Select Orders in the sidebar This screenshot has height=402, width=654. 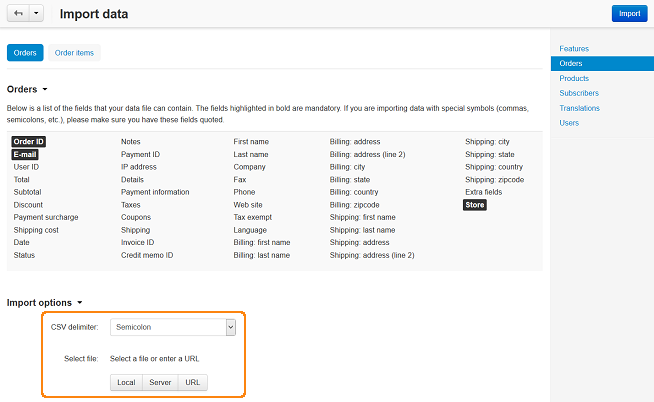click(602, 63)
